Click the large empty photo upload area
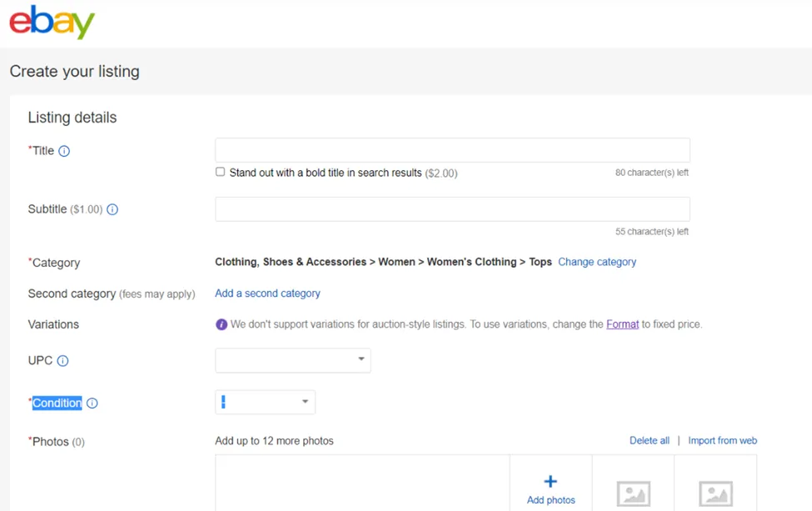The width and height of the screenshot is (812, 511). click(x=362, y=483)
